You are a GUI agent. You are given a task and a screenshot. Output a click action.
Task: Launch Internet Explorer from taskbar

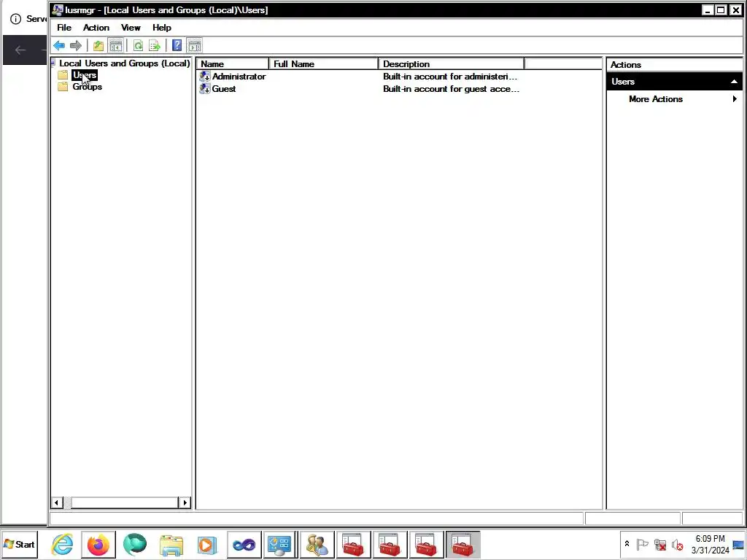63,544
